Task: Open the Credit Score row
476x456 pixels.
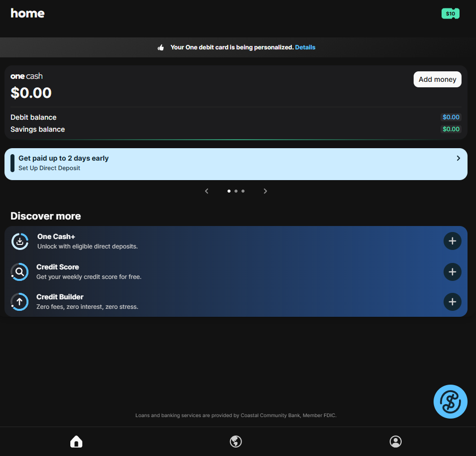Action: pyautogui.click(x=236, y=272)
